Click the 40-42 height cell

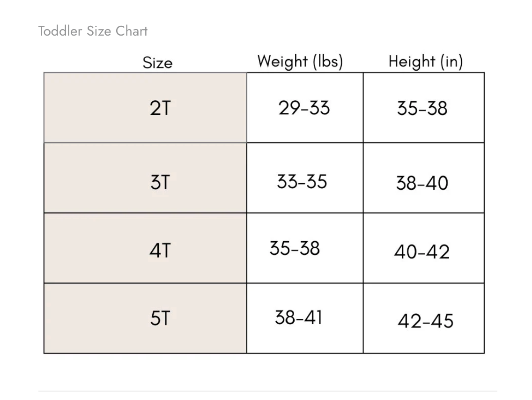click(421, 252)
